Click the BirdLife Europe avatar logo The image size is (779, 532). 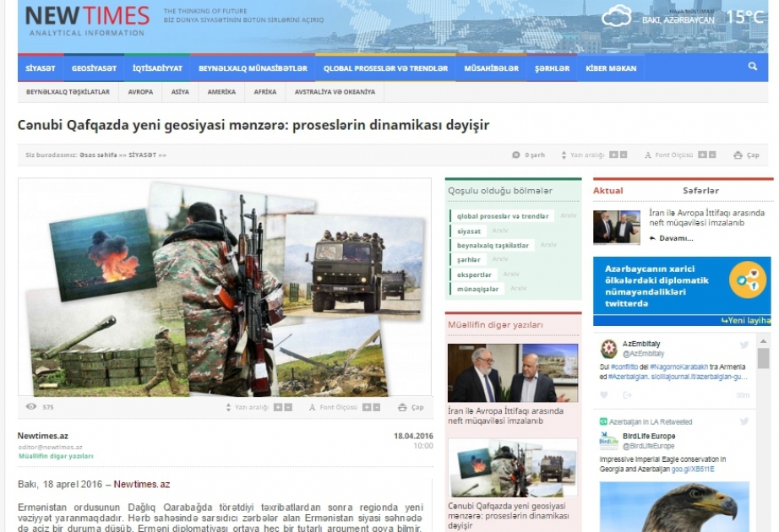point(608,441)
